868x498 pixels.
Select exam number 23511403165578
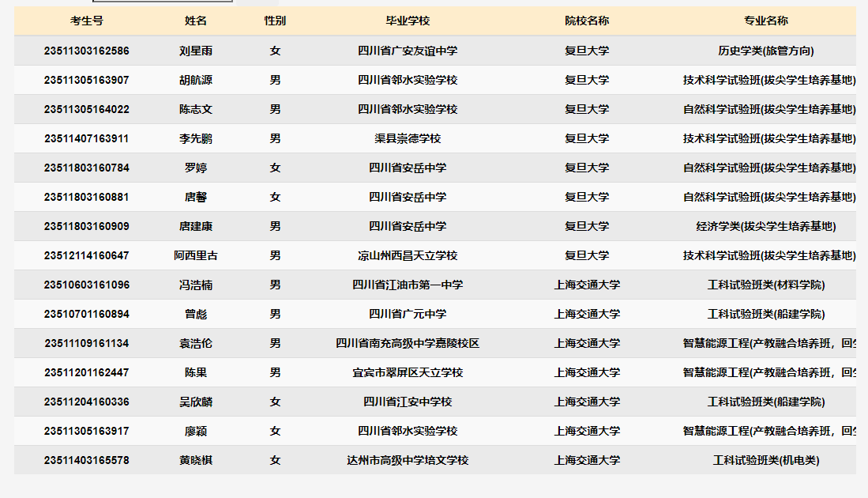(86, 460)
